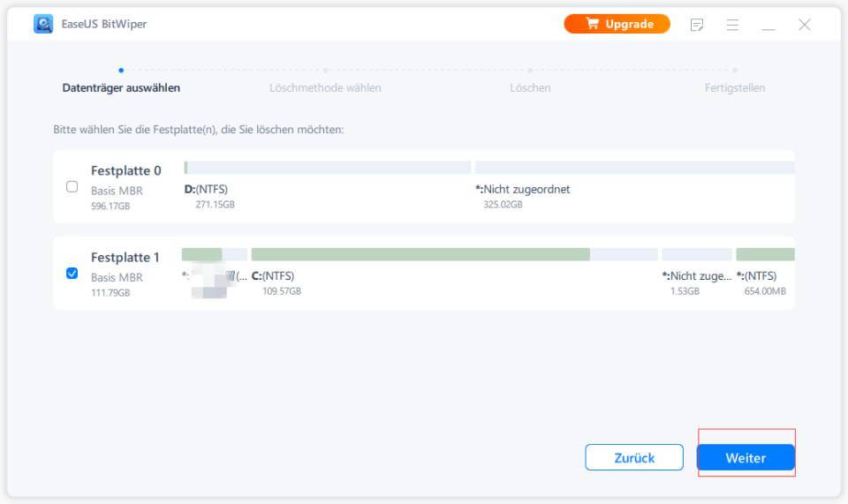Check the Festplatte 0 checkbox

(72, 186)
